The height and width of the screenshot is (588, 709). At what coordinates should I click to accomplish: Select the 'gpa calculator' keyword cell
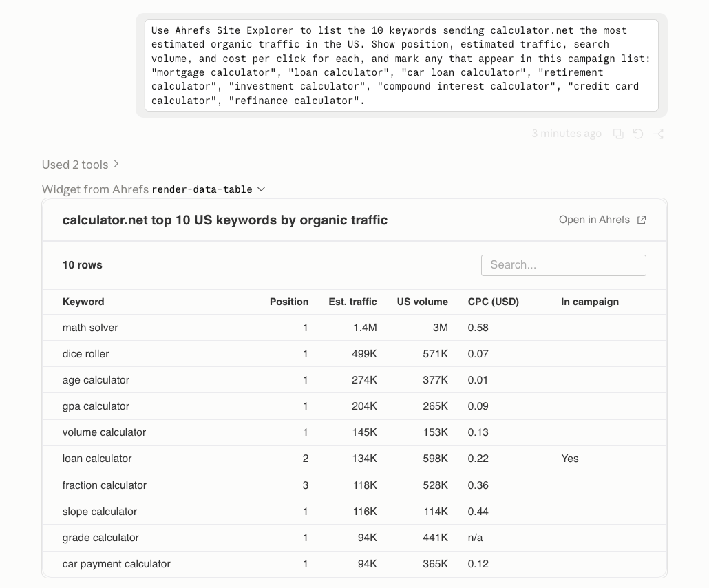pos(96,407)
